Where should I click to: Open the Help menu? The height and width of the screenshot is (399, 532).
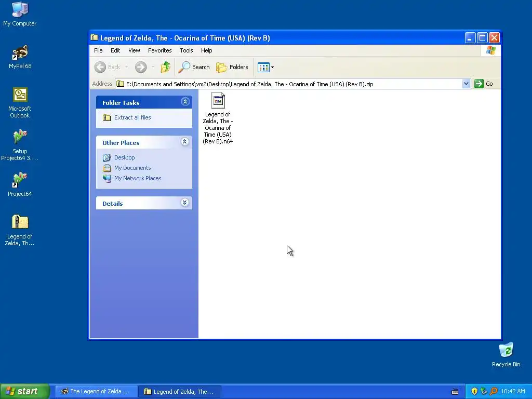(206, 50)
